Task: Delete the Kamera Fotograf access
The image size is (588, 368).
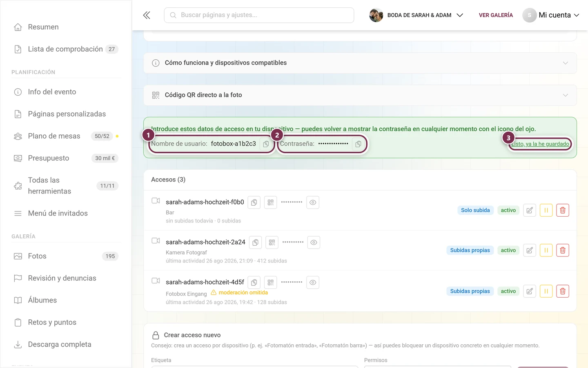Action: [x=563, y=250]
